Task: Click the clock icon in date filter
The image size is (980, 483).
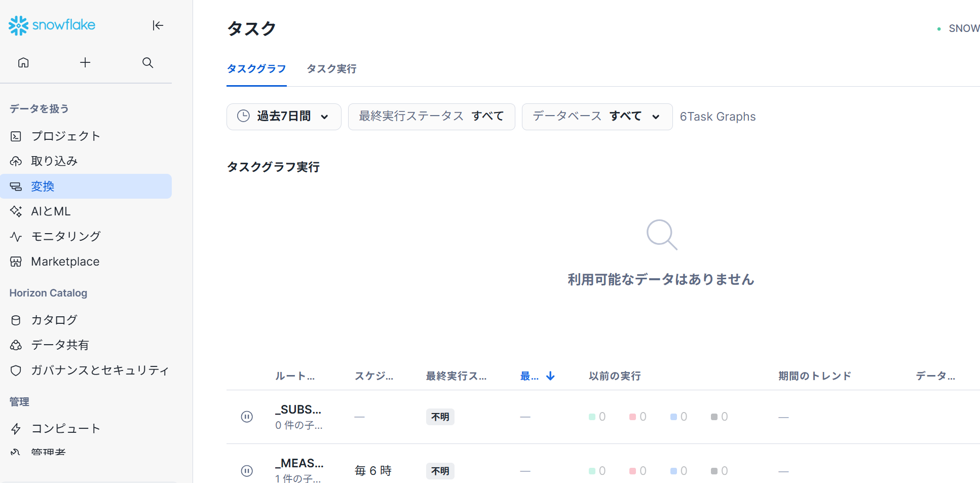Action: (243, 116)
